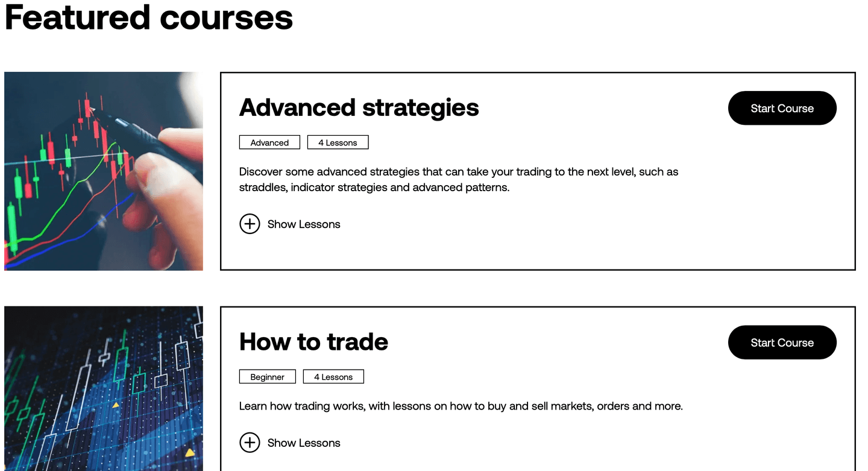Select the Beginner difficulty badge
Image resolution: width=868 pixels, height=471 pixels.
click(x=267, y=376)
